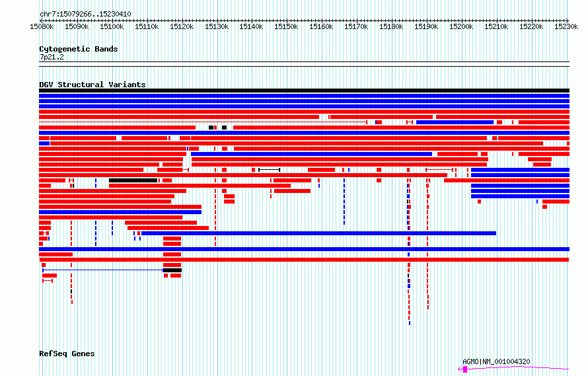Click the 15100k ruler tick label

click(112, 26)
